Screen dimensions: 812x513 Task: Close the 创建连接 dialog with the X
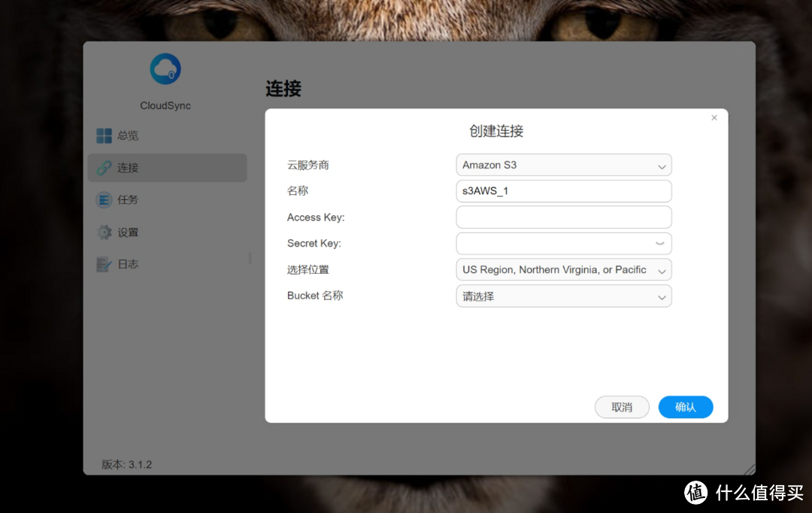click(714, 117)
